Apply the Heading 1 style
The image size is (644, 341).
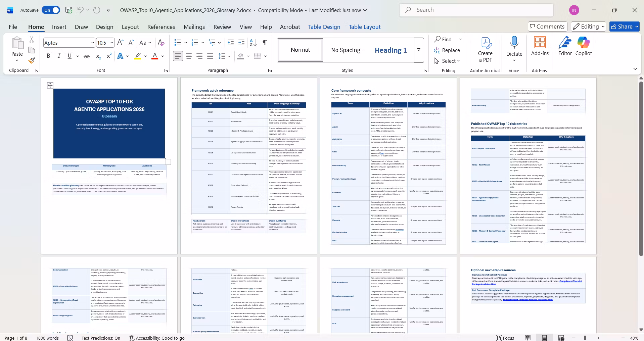tap(391, 50)
